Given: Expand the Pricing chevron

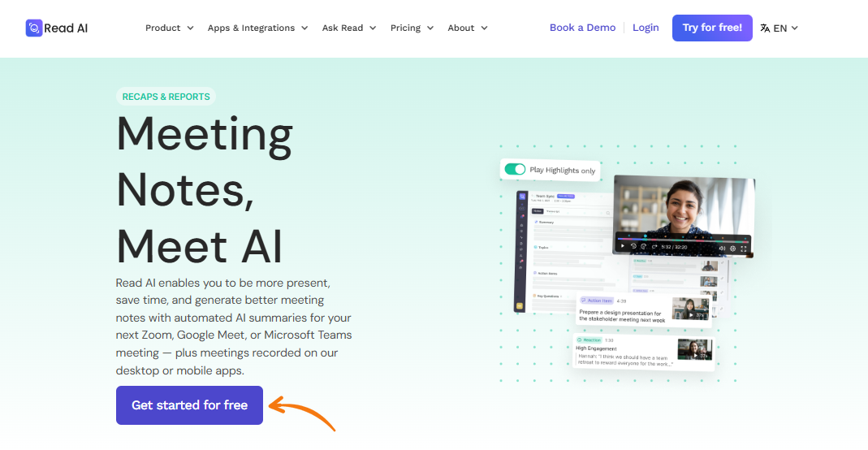Looking at the screenshot, I should [430, 28].
